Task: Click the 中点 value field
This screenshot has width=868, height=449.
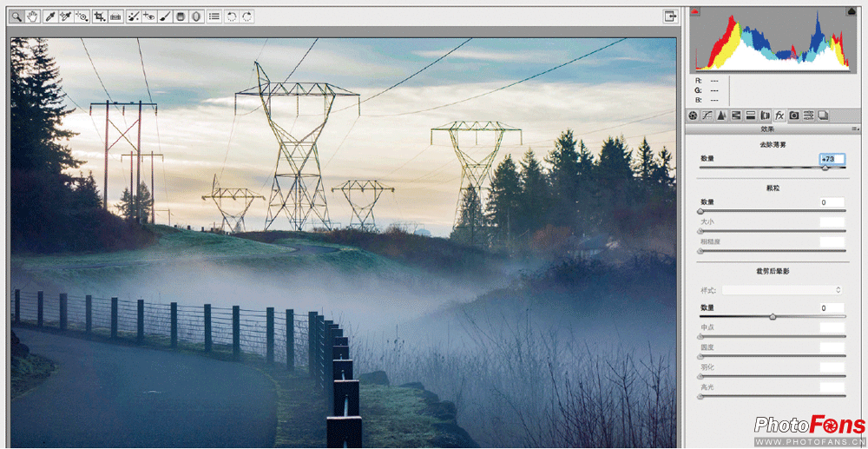Action: 832,327
